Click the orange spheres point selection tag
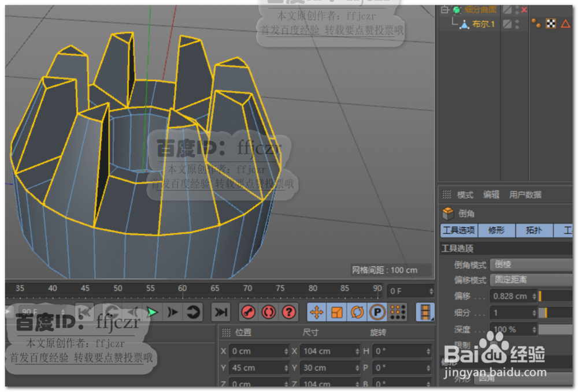This screenshot has height=392, width=578. (x=536, y=24)
